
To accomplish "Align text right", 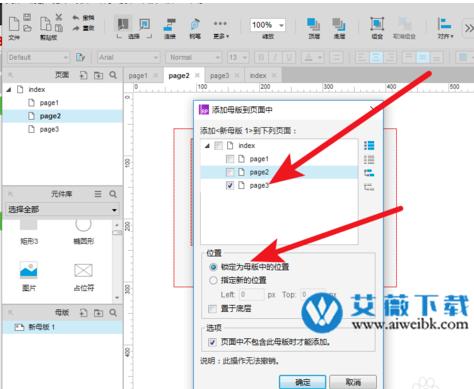I will (x=390, y=57).
